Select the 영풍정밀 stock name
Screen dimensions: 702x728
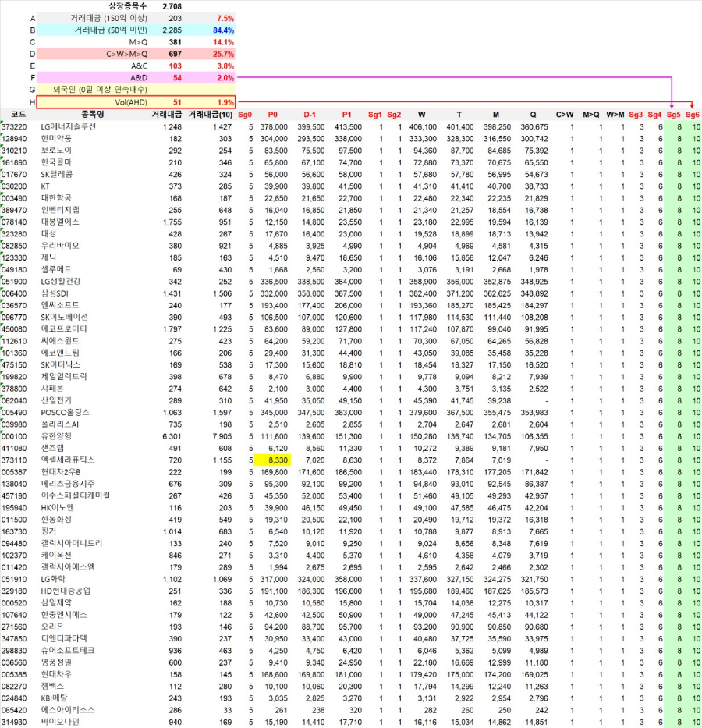point(56,662)
